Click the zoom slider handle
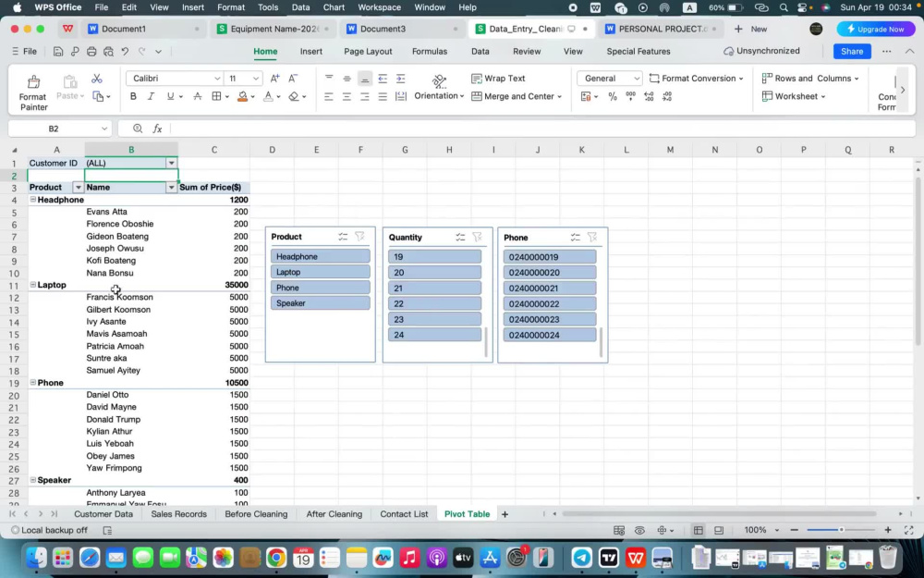 click(841, 530)
